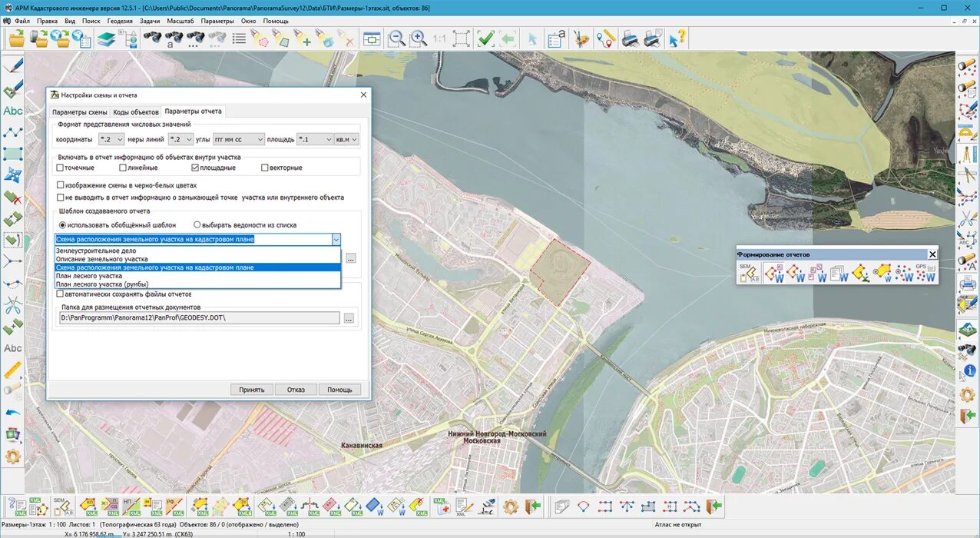
Task: Open the меры линий precision dropdown
Action: point(180,140)
